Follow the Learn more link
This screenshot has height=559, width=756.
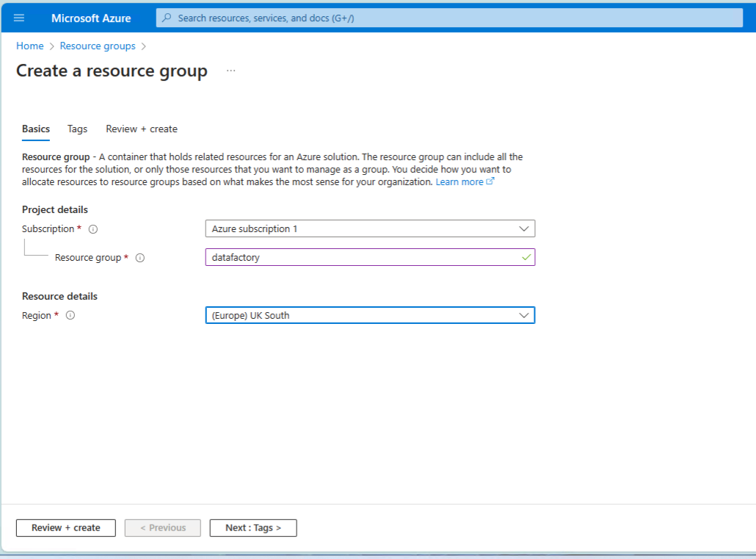pyautogui.click(x=459, y=182)
